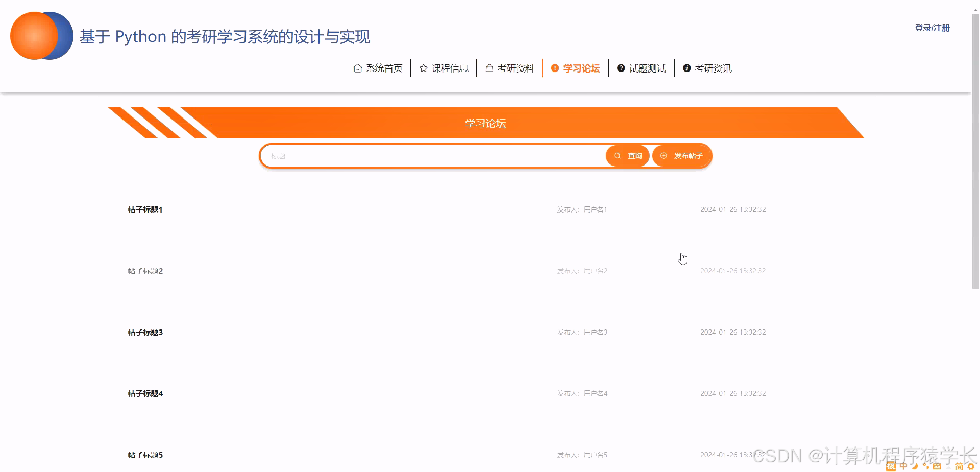The height and width of the screenshot is (472, 980).
Task: Click the publisher text 发布人：用户名1
Action: click(582, 209)
